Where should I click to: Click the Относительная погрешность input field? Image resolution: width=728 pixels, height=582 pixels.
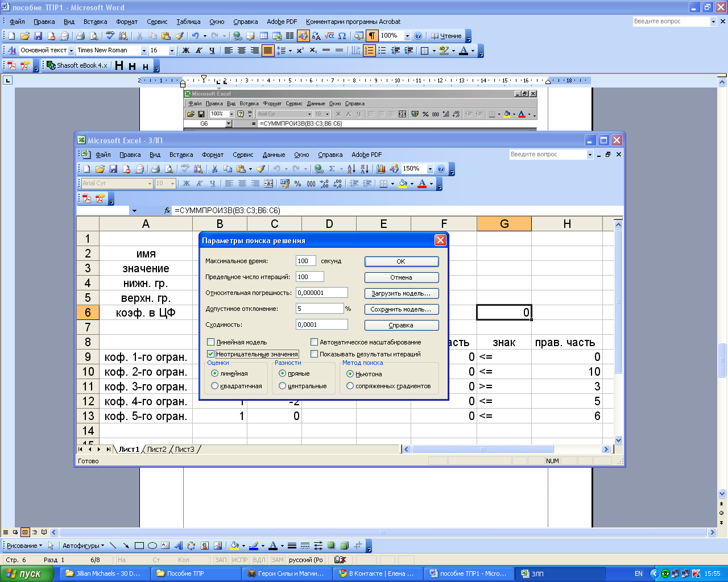[x=322, y=293]
